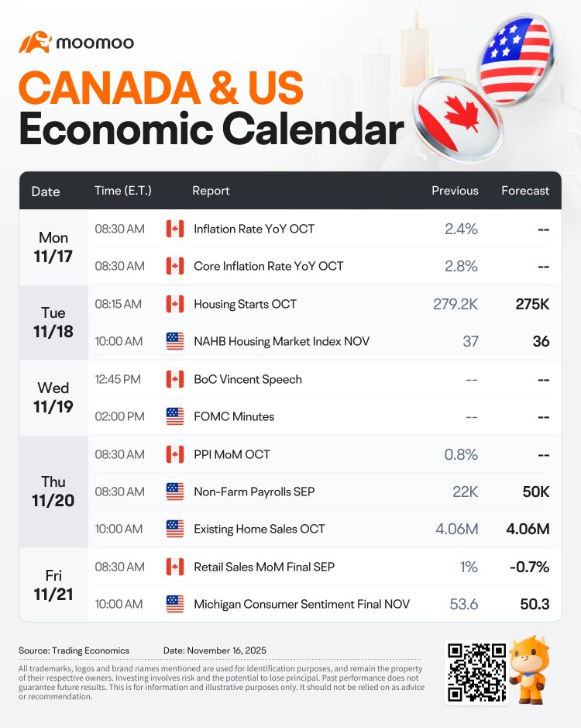This screenshot has width=581, height=728.
Task: Select the Time (E.T.) column header
Action: coord(123,191)
